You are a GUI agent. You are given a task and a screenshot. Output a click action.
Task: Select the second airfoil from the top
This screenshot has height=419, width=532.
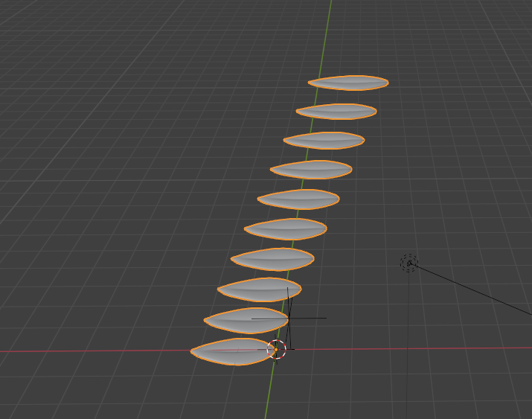336,112
